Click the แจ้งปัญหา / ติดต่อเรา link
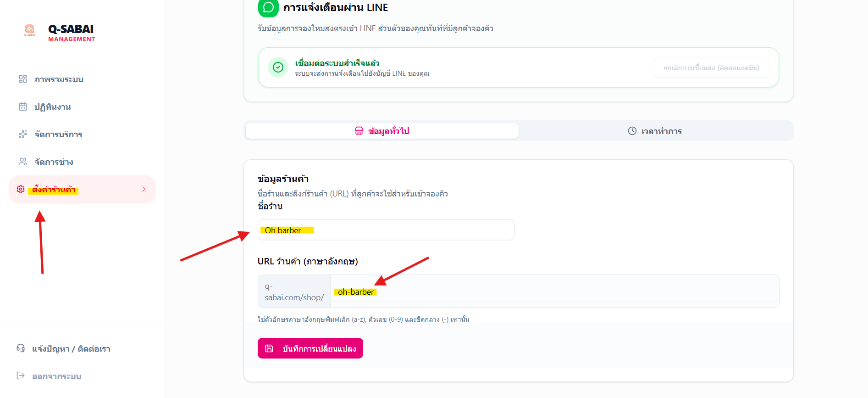Screen dimensions: 868x398 pyautogui.click(x=71, y=349)
